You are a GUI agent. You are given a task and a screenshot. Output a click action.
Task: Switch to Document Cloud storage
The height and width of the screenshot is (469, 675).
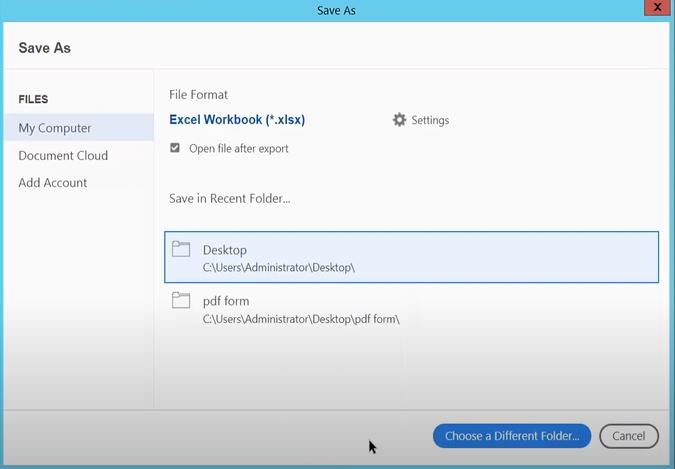(x=63, y=155)
